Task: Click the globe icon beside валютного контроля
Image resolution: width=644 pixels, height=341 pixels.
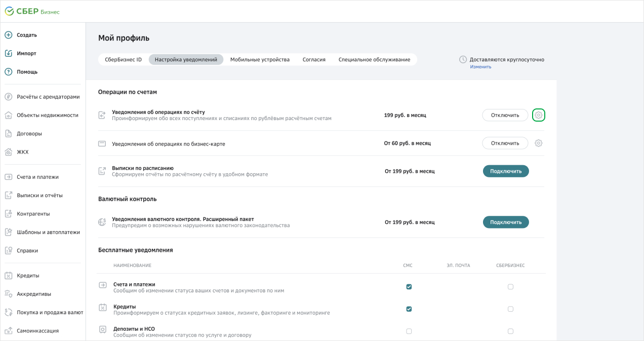Action: tap(102, 222)
